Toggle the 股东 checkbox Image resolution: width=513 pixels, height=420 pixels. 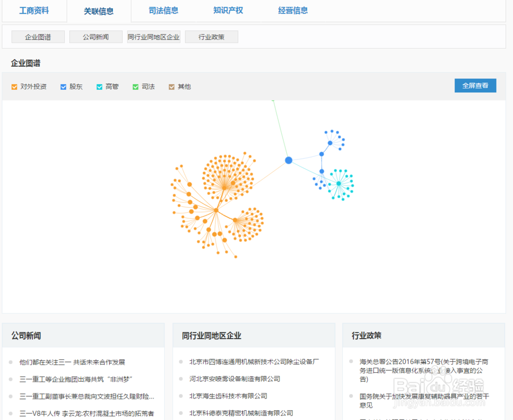click(x=63, y=87)
